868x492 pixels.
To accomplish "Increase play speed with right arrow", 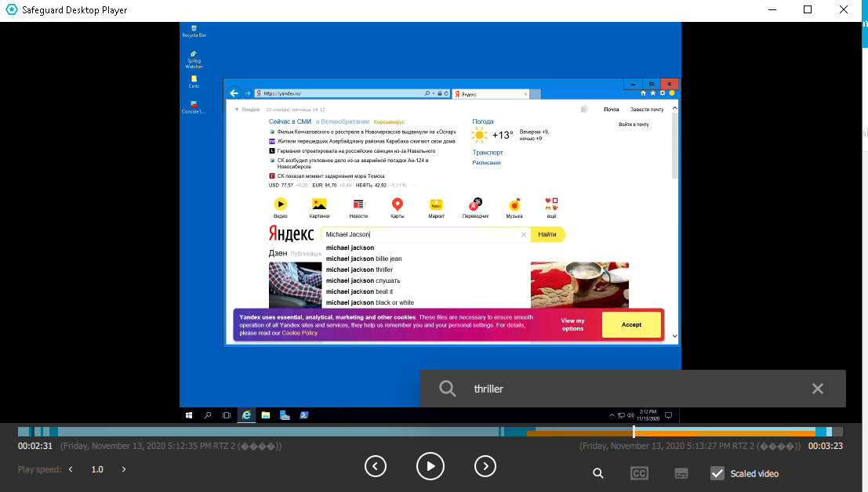I will click(123, 469).
